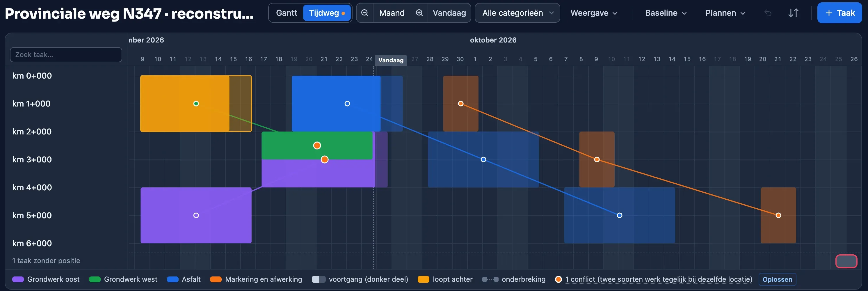Focus the Zoek taak search field
868x291 pixels.
coord(66,55)
